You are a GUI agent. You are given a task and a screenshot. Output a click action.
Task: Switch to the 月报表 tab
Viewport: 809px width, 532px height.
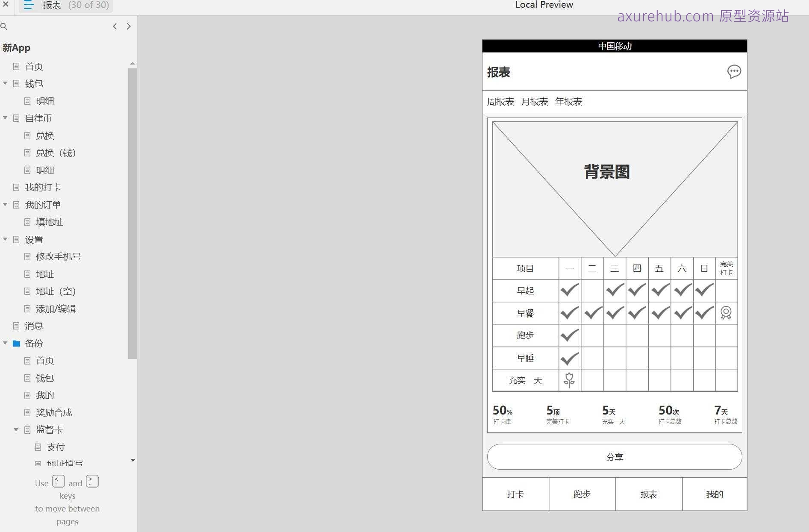tap(535, 101)
